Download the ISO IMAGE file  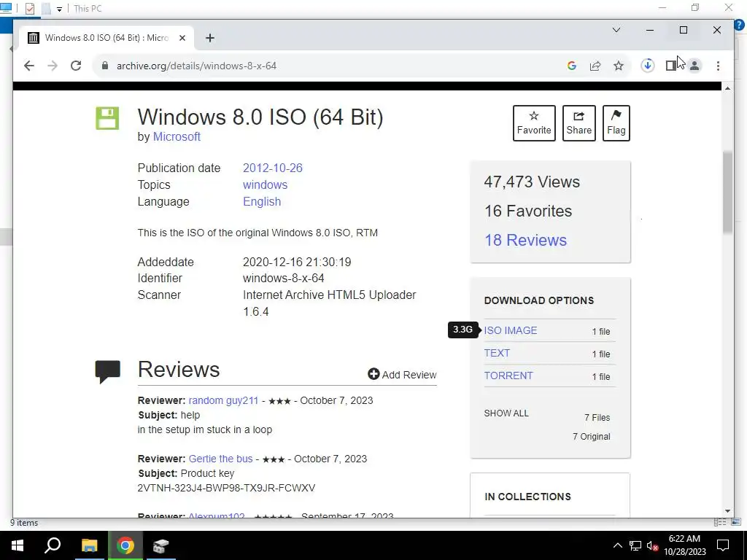click(x=510, y=330)
